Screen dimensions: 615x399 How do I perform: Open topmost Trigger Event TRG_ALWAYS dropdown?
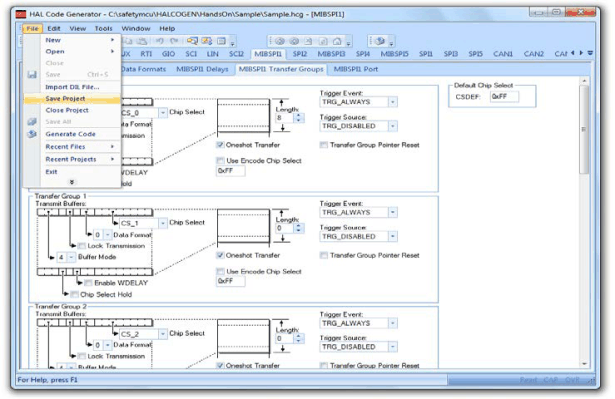pyautogui.click(x=393, y=102)
